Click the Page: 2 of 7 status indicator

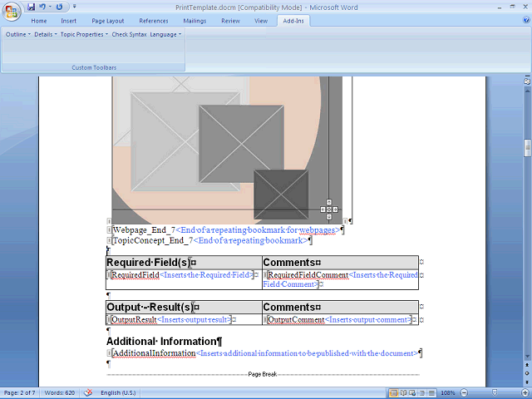(20, 393)
